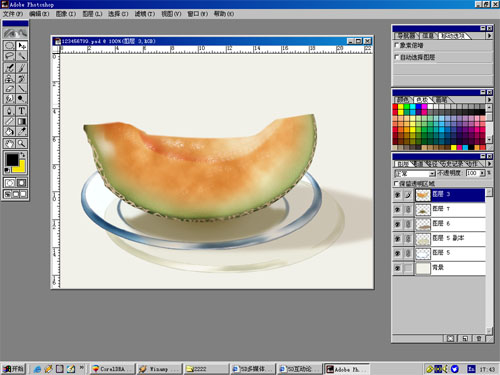Select the Type tool
The width and height of the screenshot is (500, 375).
[22, 111]
